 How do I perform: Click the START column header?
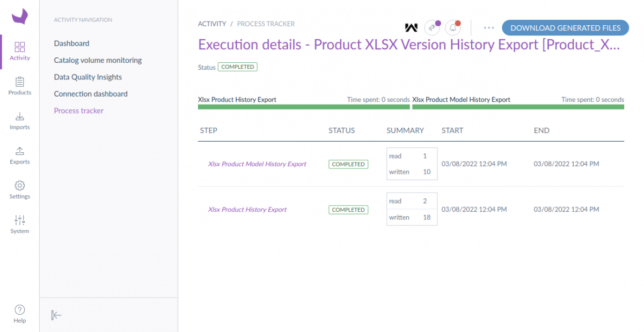[x=452, y=130]
